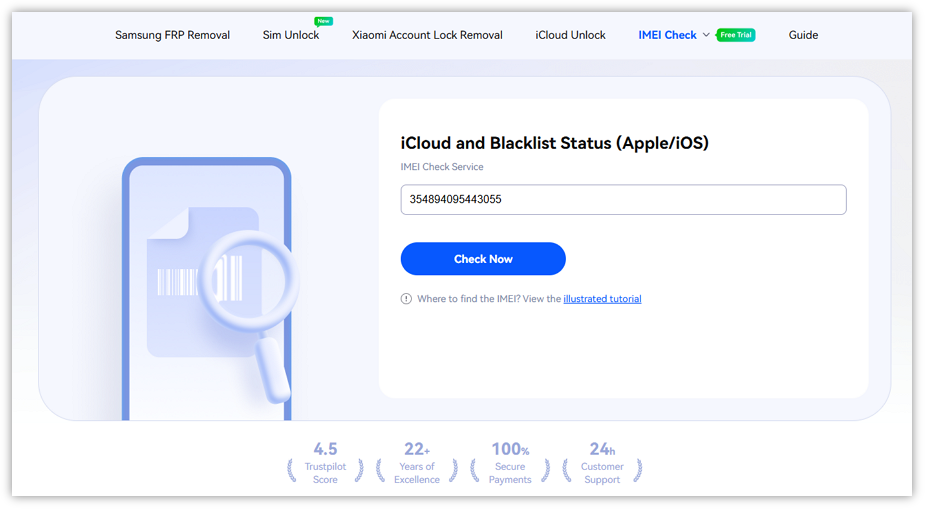Open Samsung FRP Removal menu item
Image resolution: width=925 pixels, height=509 pixels.
point(172,35)
